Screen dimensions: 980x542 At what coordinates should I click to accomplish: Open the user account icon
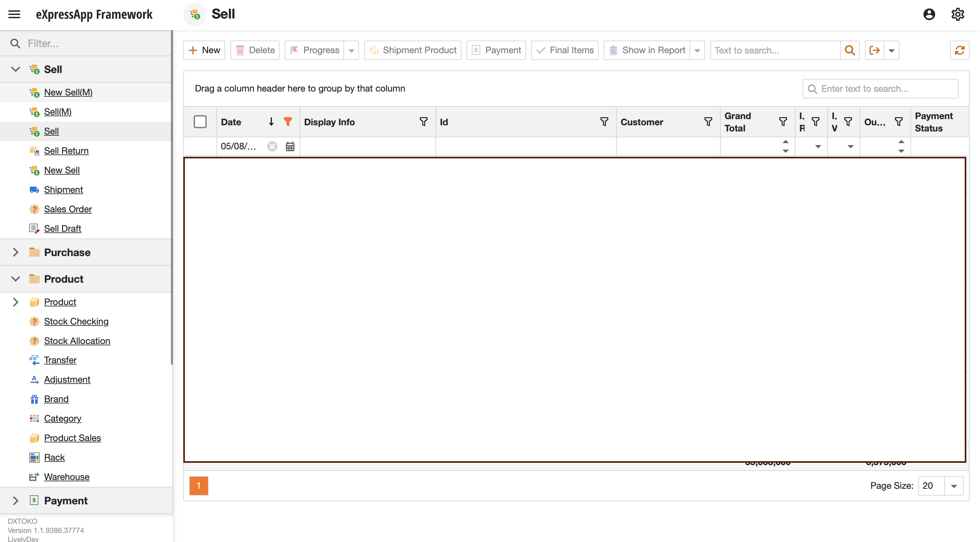[929, 15]
